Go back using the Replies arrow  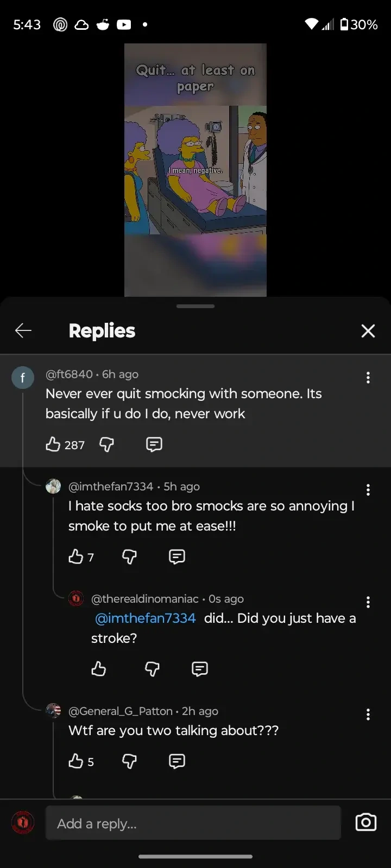(x=23, y=330)
